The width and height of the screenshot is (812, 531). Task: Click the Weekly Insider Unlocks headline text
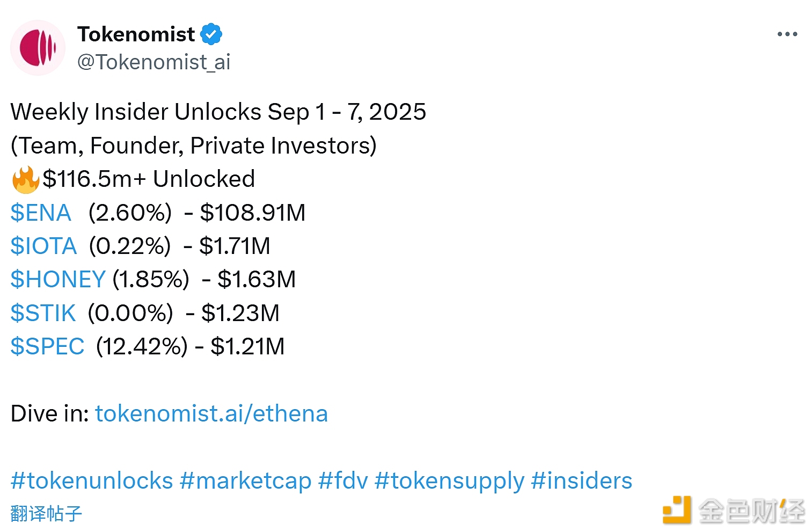coord(218,112)
